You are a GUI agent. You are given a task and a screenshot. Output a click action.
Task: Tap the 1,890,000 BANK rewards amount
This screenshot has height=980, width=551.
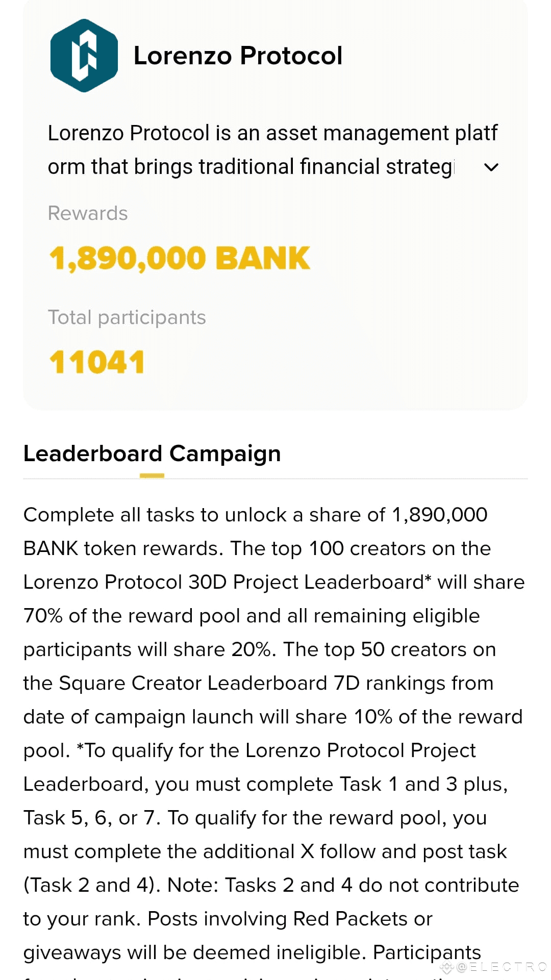click(x=180, y=258)
